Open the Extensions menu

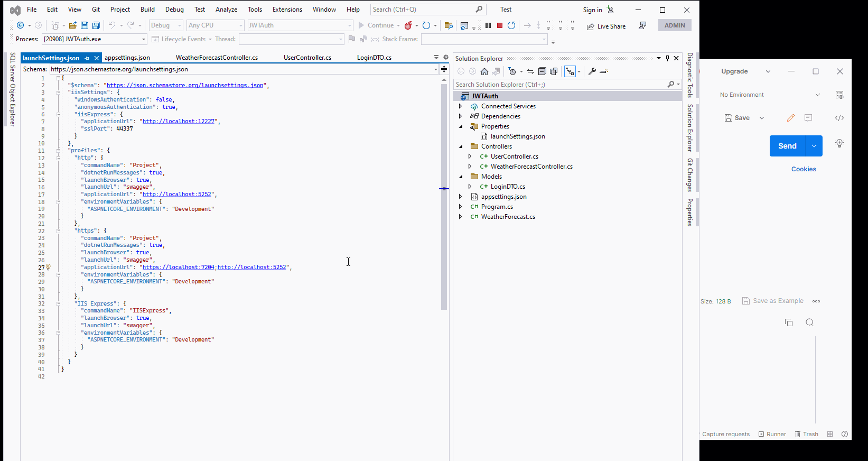(287, 10)
